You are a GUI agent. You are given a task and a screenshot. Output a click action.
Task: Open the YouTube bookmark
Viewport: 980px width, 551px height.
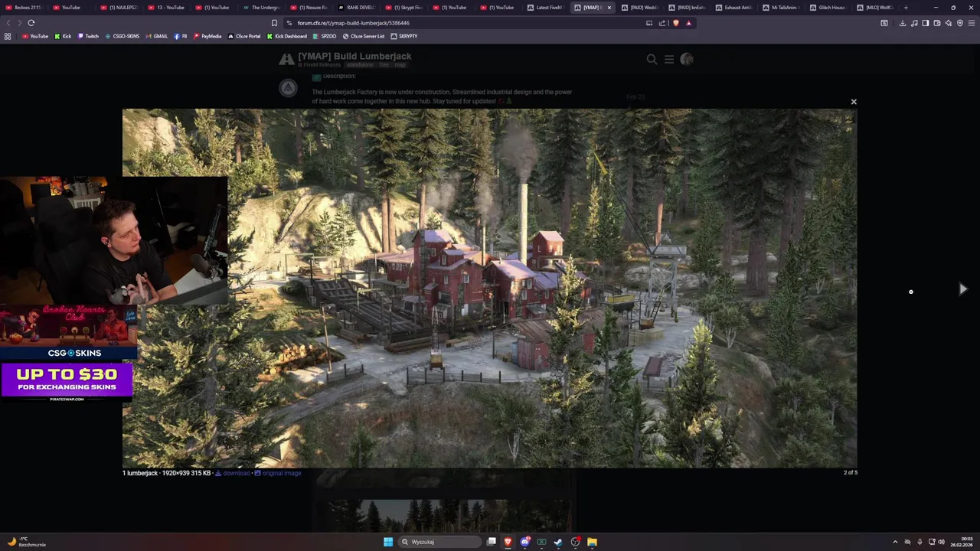[34, 36]
